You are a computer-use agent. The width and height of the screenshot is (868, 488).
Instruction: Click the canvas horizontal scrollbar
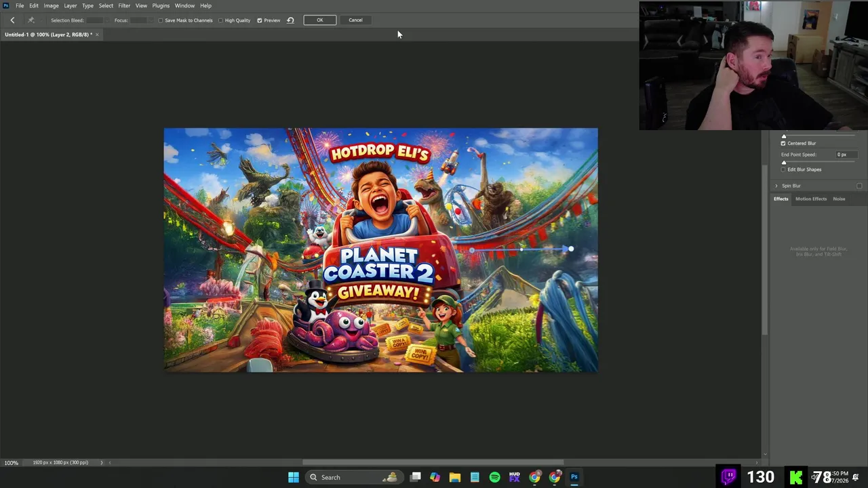click(433, 463)
